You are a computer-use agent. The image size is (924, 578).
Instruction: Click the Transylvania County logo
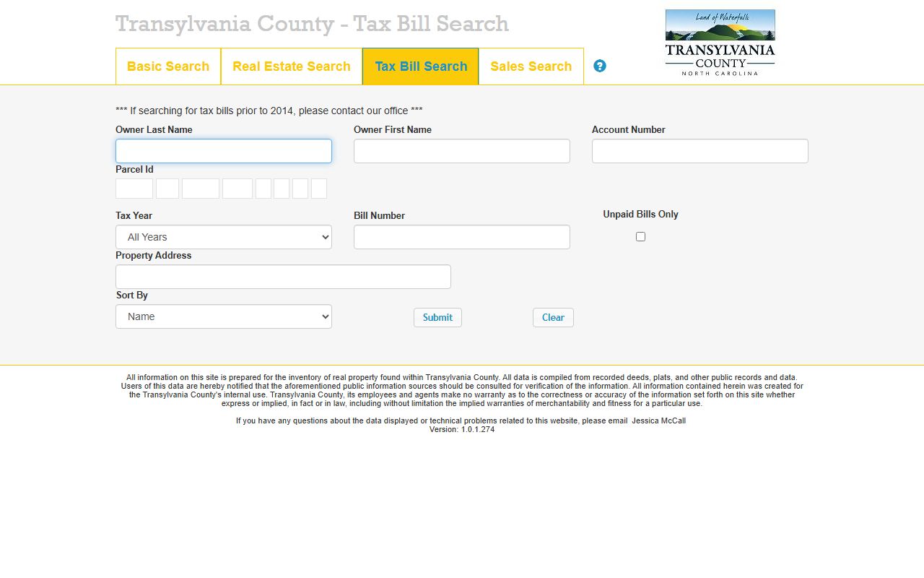(720, 43)
